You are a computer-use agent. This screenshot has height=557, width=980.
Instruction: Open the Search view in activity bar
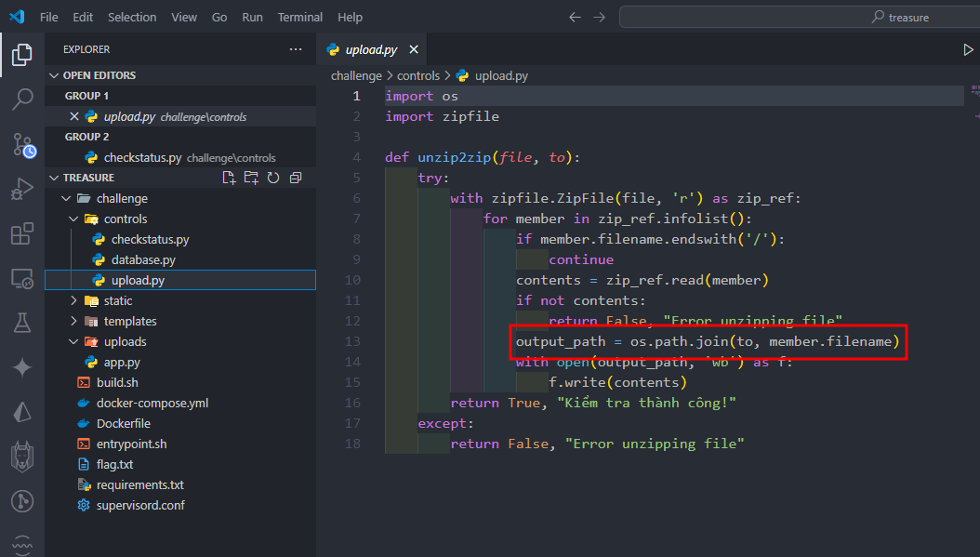tap(22, 99)
